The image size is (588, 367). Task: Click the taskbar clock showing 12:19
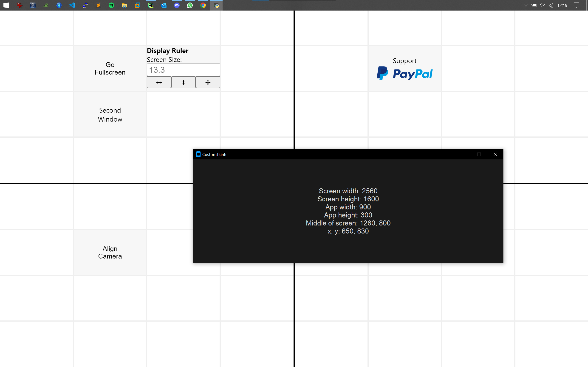point(562,5)
